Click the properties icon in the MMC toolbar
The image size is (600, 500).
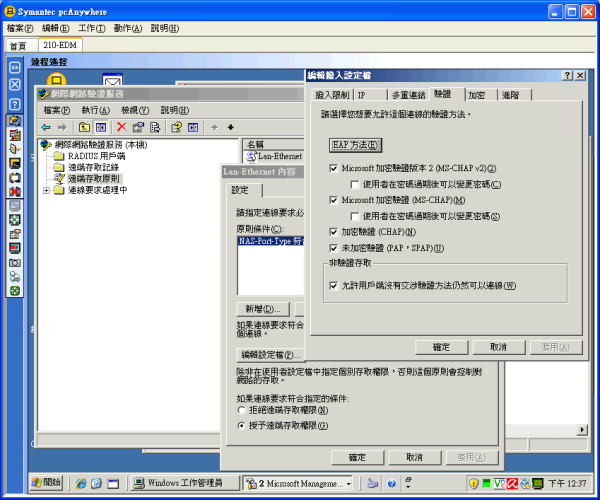point(139,127)
